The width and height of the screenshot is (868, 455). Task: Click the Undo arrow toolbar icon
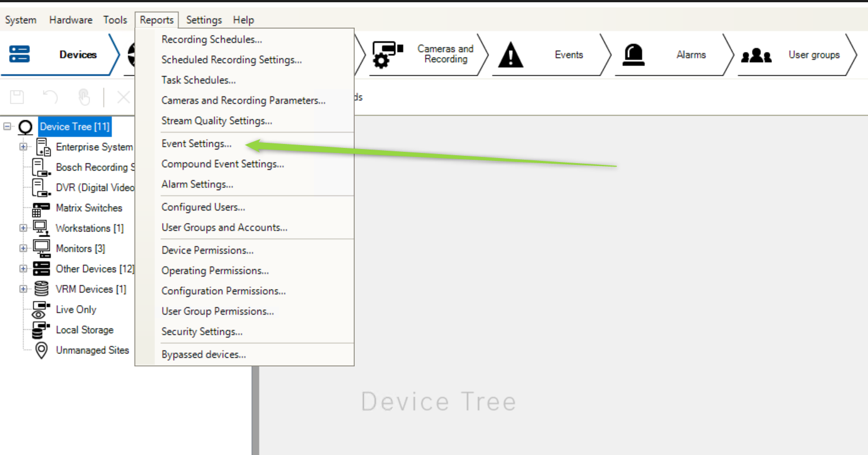pos(50,97)
